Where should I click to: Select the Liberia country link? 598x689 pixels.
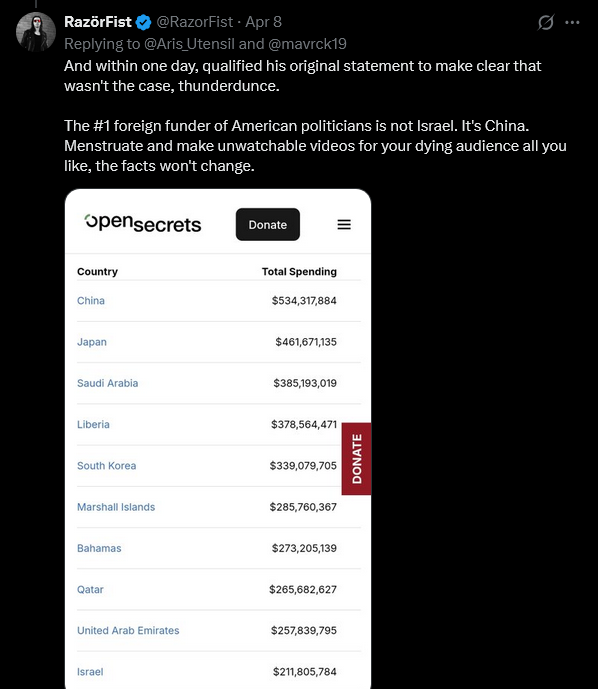(93, 424)
